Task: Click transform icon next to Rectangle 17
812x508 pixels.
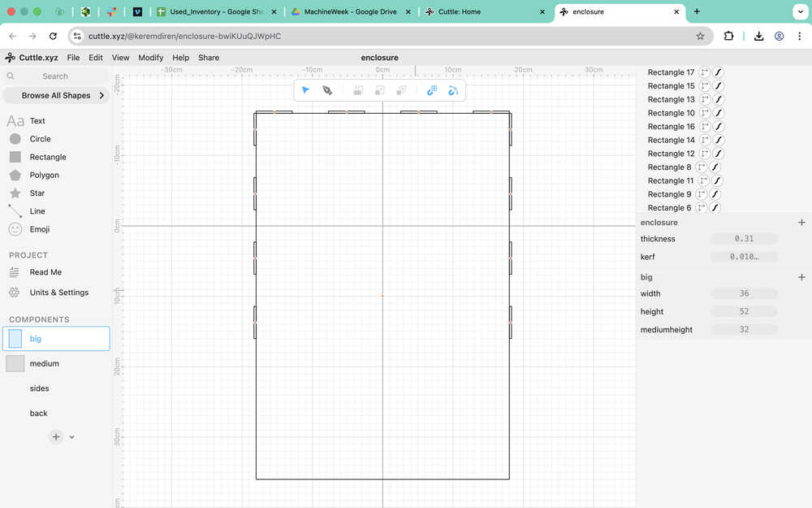Action: tap(704, 72)
